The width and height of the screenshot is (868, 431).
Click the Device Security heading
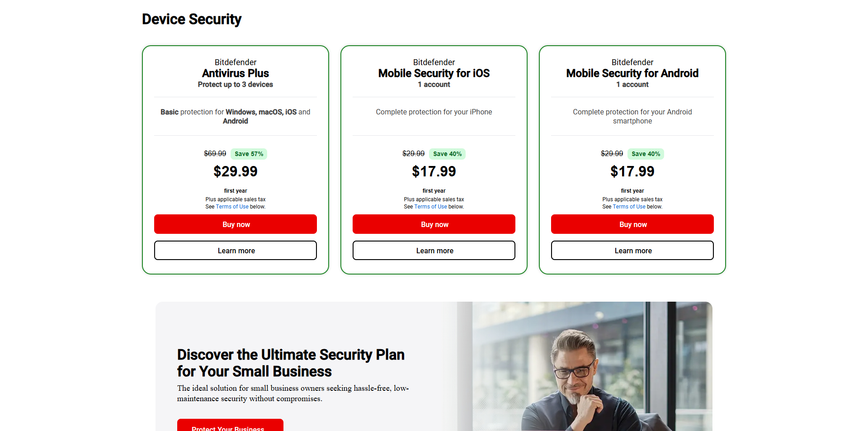[191, 19]
